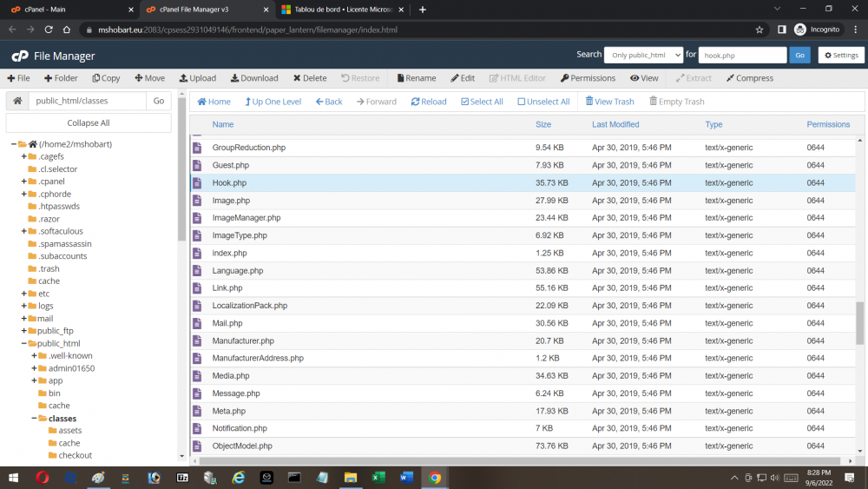The image size is (868, 489).
Task: Click the Back navigation link
Action: click(x=329, y=102)
